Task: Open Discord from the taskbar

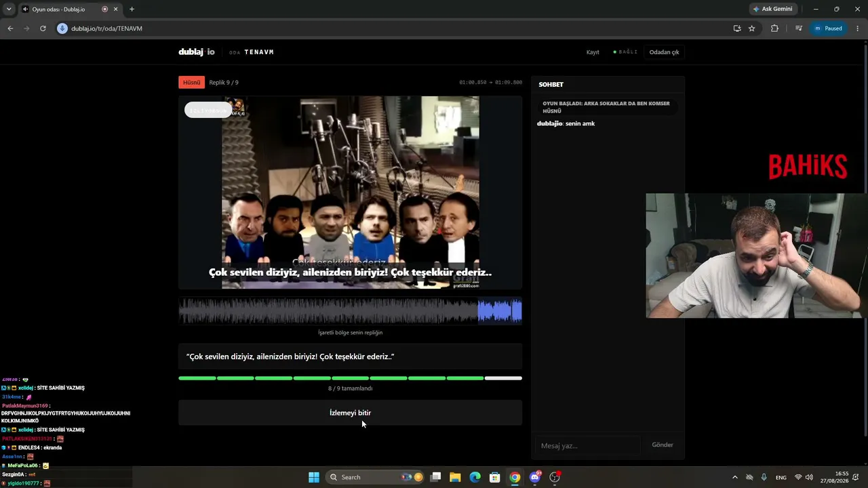Action: 535,477
